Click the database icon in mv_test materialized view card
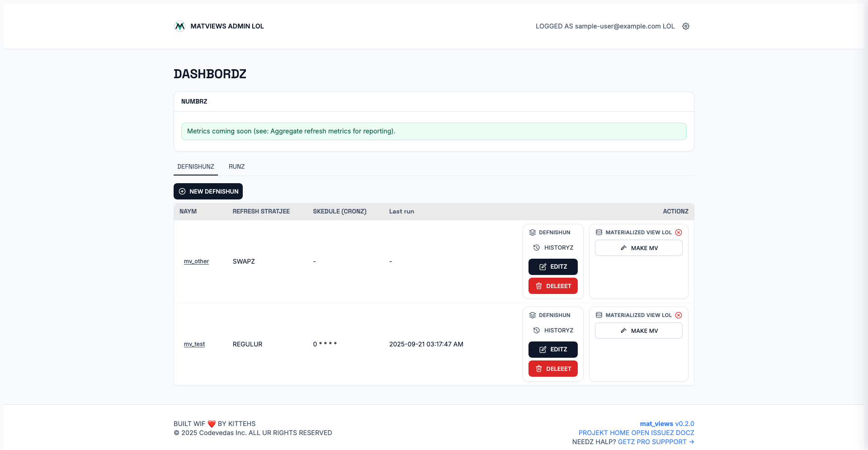The width and height of the screenshot is (868, 450). tap(599, 315)
